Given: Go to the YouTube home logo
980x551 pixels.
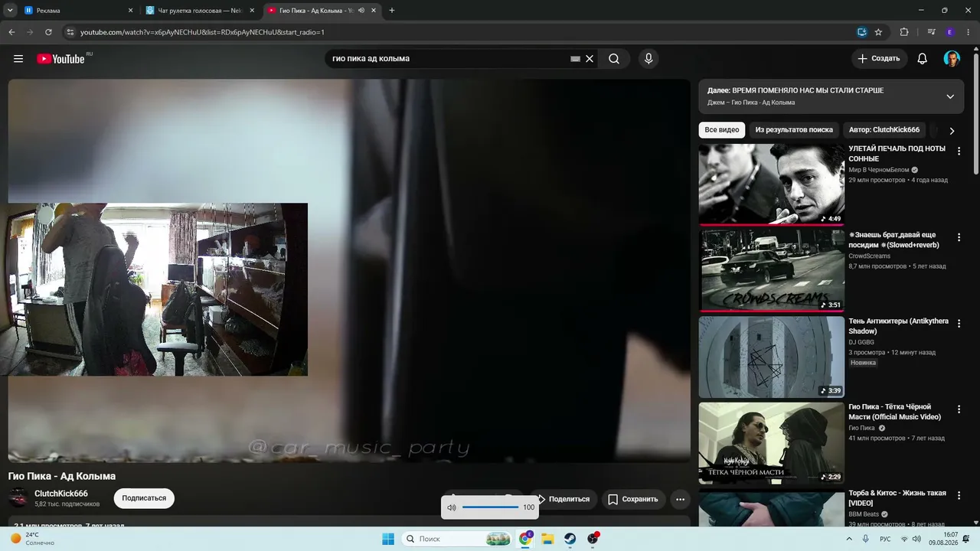Looking at the screenshot, I should (60, 59).
